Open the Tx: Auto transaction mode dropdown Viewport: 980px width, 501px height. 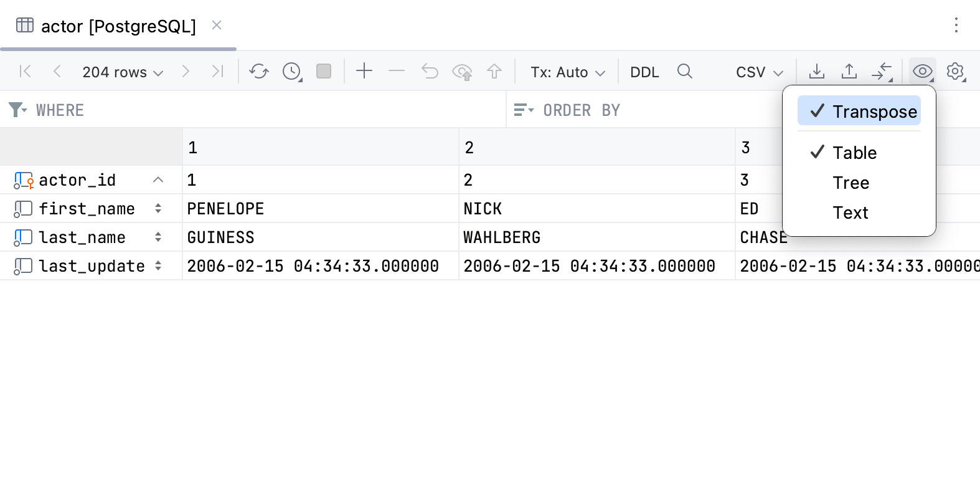[567, 72]
